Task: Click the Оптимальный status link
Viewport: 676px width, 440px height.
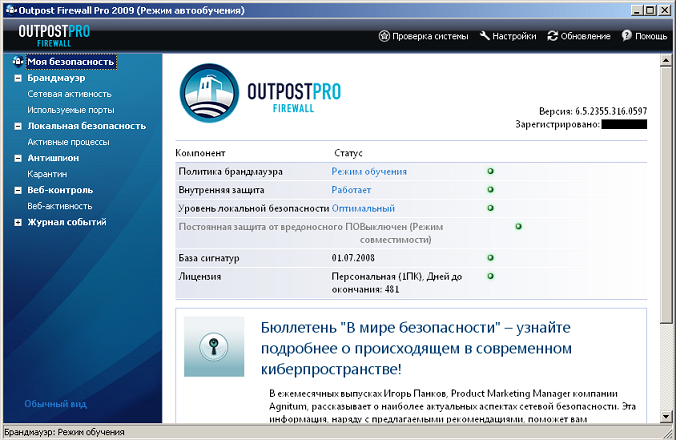Action: [x=363, y=209]
